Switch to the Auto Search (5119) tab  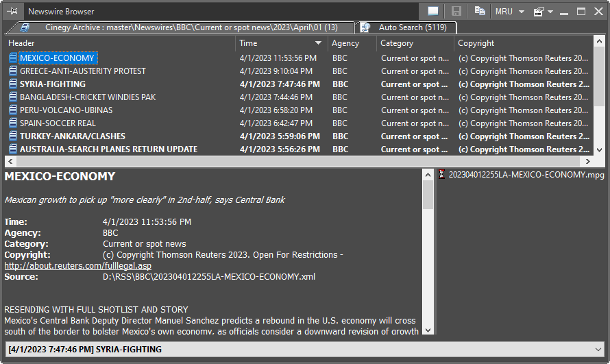(x=406, y=27)
